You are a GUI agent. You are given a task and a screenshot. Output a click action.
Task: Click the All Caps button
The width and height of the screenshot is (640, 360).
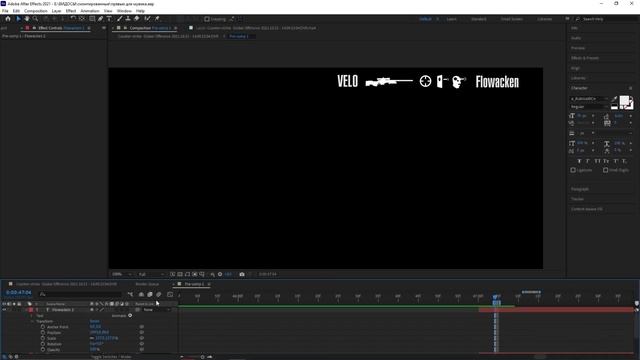tap(598, 161)
